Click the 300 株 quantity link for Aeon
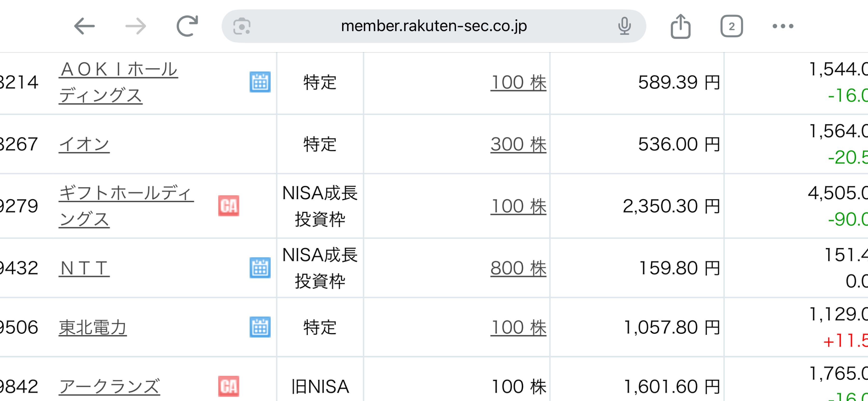Image resolution: width=868 pixels, height=401 pixels. point(518,144)
